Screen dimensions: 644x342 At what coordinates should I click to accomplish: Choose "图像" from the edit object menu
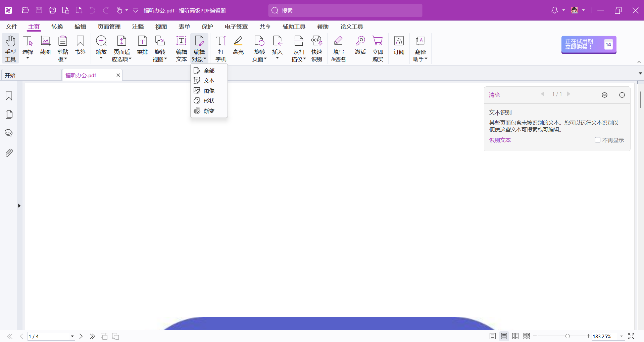[x=209, y=91]
